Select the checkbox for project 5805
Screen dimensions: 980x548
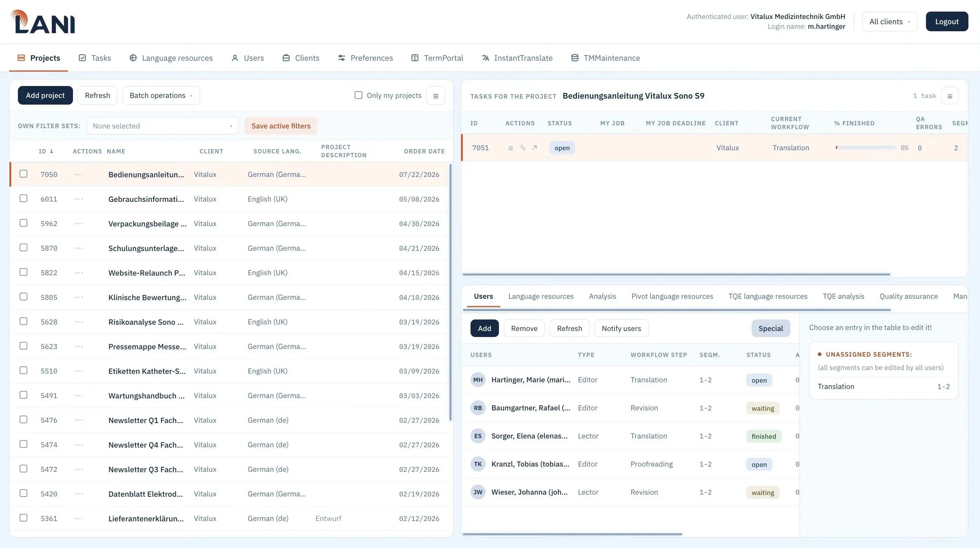tap(24, 297)
